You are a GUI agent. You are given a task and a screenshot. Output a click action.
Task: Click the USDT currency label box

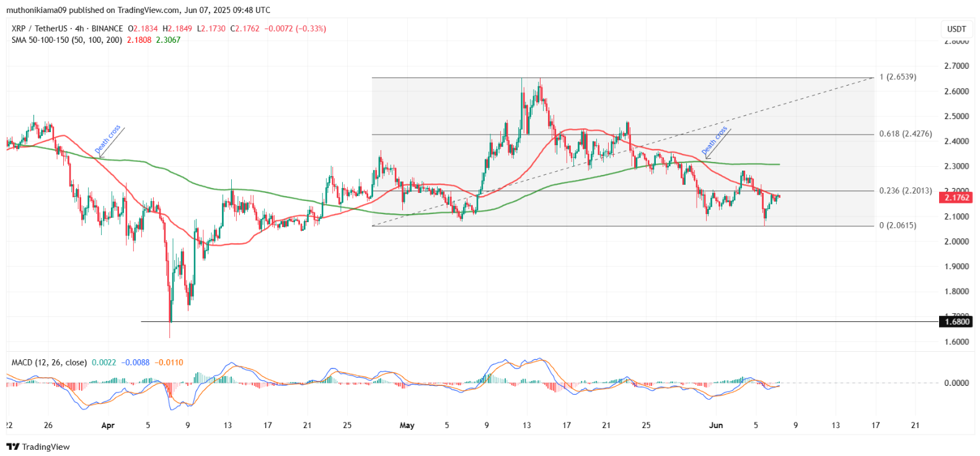coord(956,29)
